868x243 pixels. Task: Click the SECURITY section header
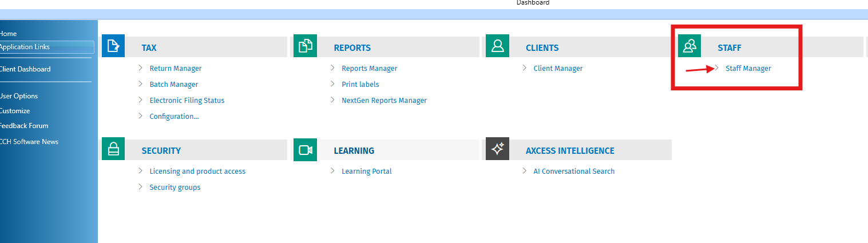tap(161, 151)
